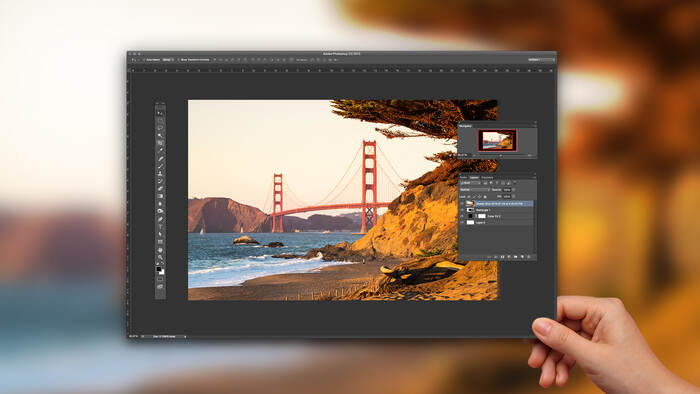
Task: Click the Navigator preview thumbnail
Action: pyautogui.click(x=497, y=140)
